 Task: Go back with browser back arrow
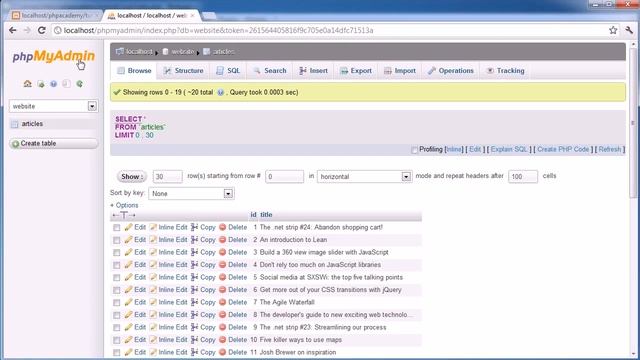(x=13, y=30)
